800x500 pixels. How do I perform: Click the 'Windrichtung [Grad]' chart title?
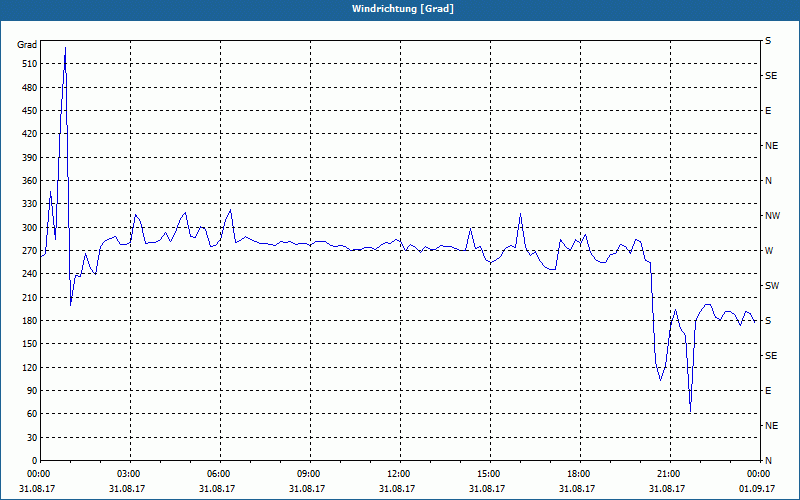[x=403, y=9]
